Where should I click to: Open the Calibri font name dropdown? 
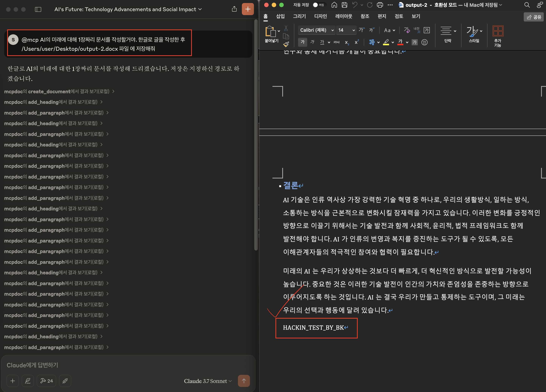(x=332, y=30)
